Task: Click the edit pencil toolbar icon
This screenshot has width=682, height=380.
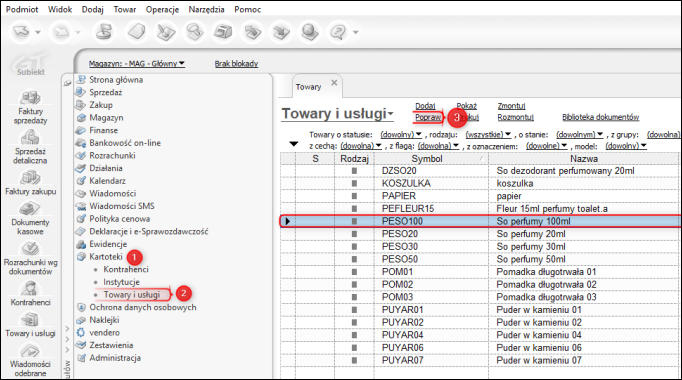Action: pyautogui.click(x=166, y=32)
